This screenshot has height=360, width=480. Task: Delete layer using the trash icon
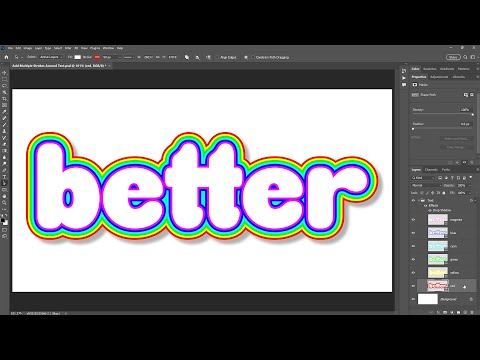[472, 312]
